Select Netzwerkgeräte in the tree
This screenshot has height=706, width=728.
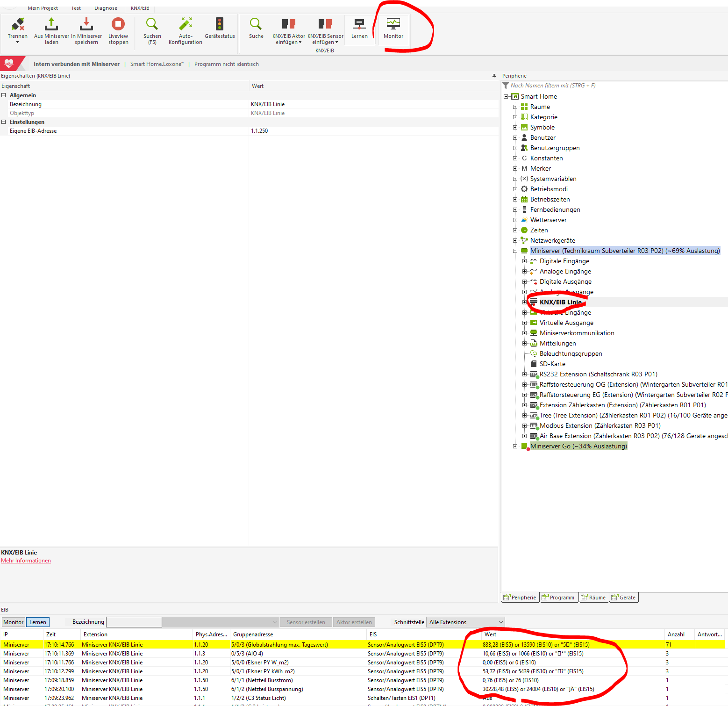click(x=553, y=240)
